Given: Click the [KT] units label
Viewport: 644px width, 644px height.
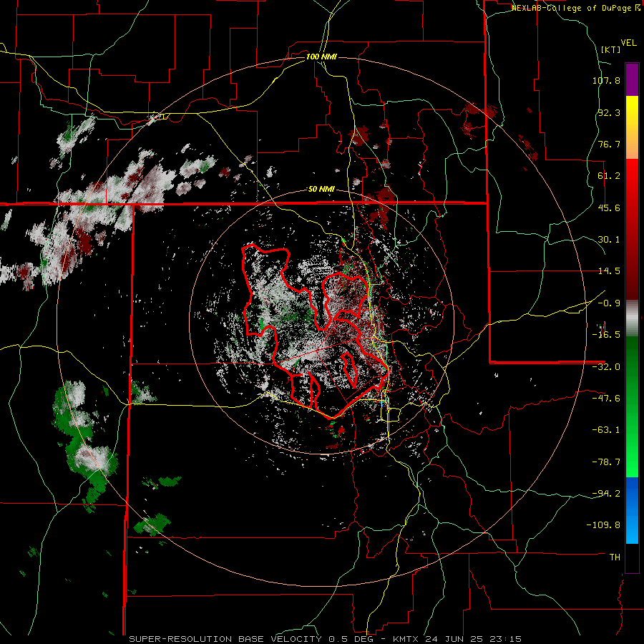Looking at the screenshot, I should point(610,49).
